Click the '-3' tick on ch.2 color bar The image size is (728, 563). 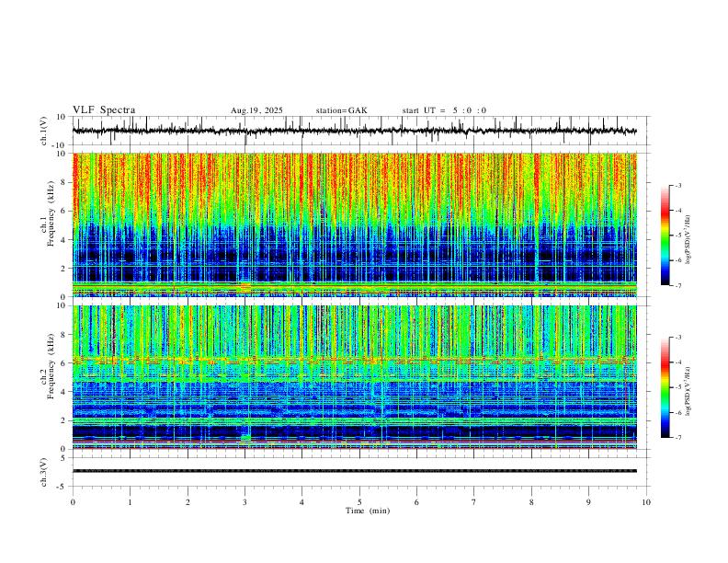[x=678, y=338]
